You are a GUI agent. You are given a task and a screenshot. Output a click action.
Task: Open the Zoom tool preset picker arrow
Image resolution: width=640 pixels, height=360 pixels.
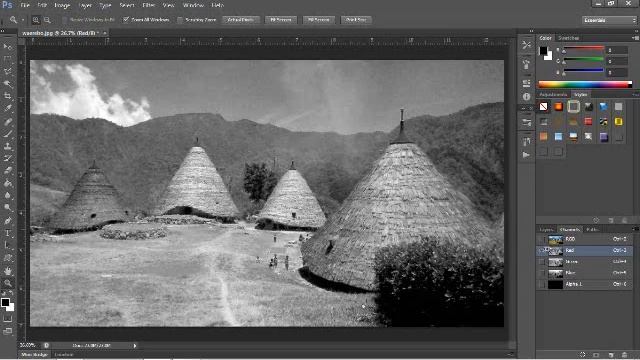click(23, 20)
